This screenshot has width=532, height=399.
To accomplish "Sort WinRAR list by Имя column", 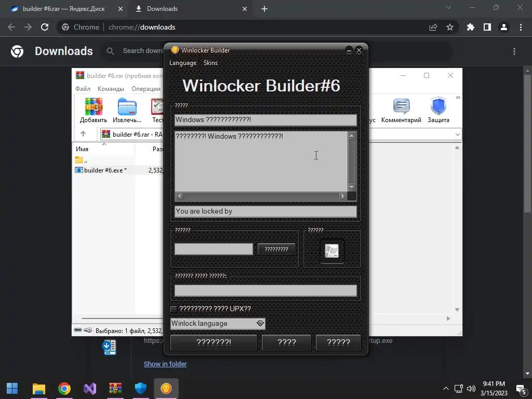I will tap(82, 149).
